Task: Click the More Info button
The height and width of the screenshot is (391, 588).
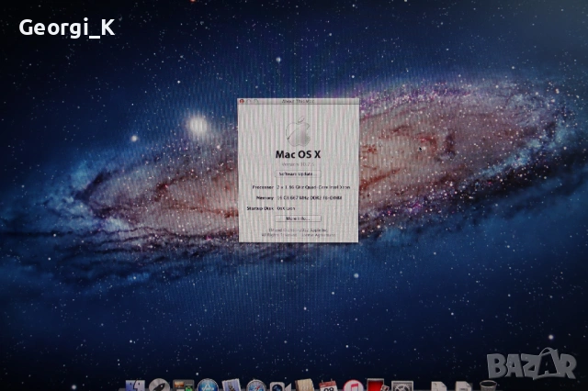Action: pyautogui.click(x=298, y=218)
